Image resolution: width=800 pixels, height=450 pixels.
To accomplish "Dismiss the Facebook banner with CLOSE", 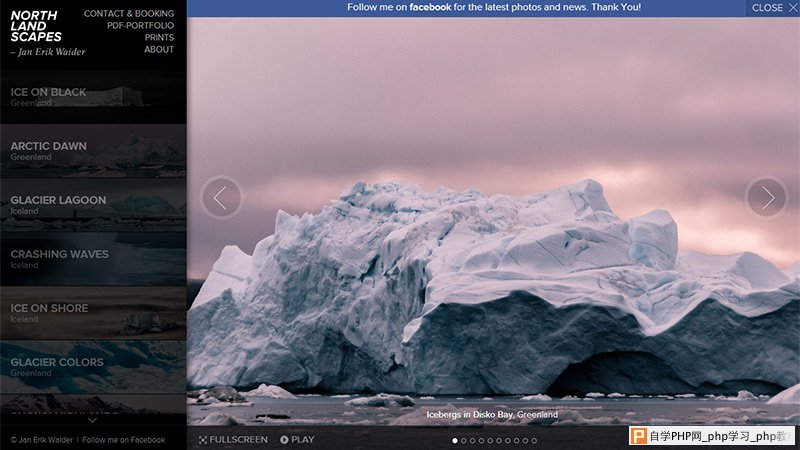I will tap(772, 8).
